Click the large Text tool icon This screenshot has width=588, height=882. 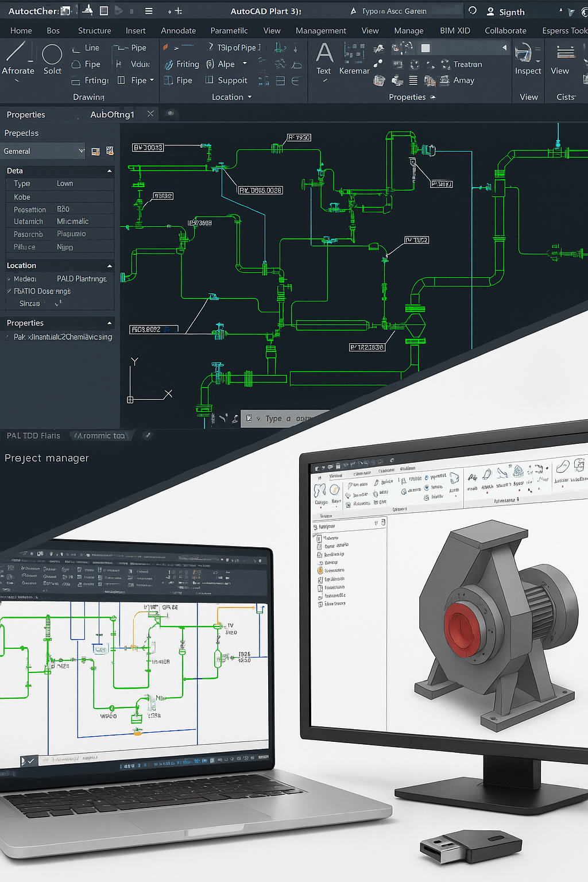[324, 53]
